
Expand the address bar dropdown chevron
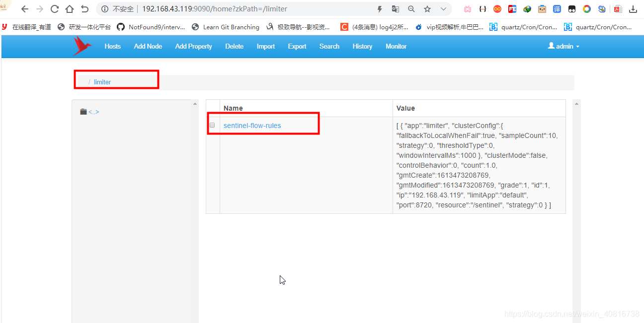coord(443,9)
